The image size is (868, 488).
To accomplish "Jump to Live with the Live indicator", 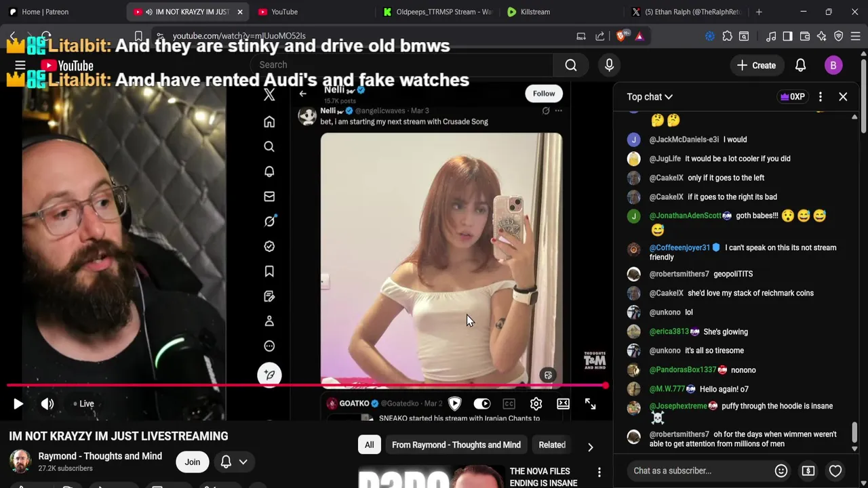I will click(x=83, y=404).
